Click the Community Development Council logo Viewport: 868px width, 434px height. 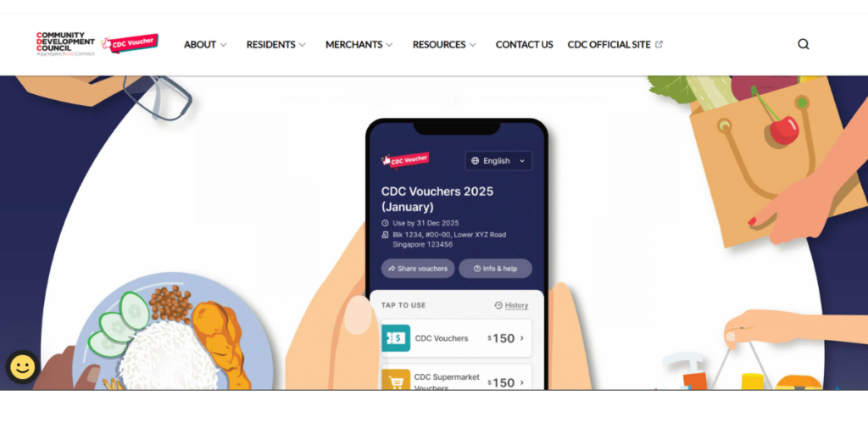coord(65,44)
